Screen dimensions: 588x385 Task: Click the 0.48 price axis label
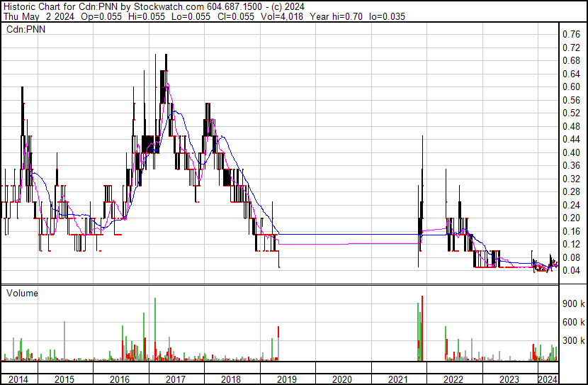(x=571, y=126)
